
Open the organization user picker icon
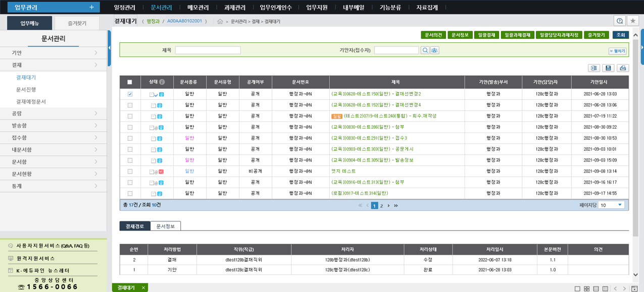tap(434, 50)
